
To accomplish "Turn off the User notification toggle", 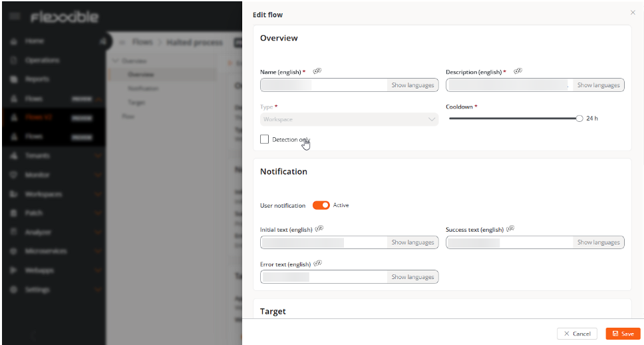I will [x=321, y=205].
